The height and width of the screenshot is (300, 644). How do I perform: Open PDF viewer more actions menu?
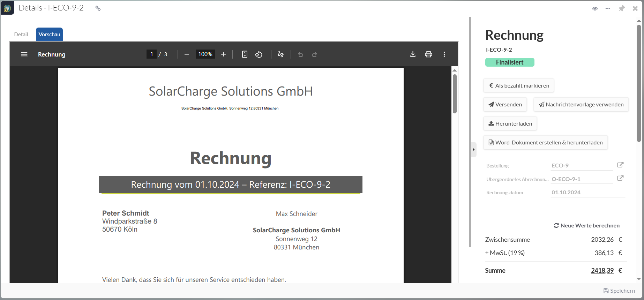[444, 54]
